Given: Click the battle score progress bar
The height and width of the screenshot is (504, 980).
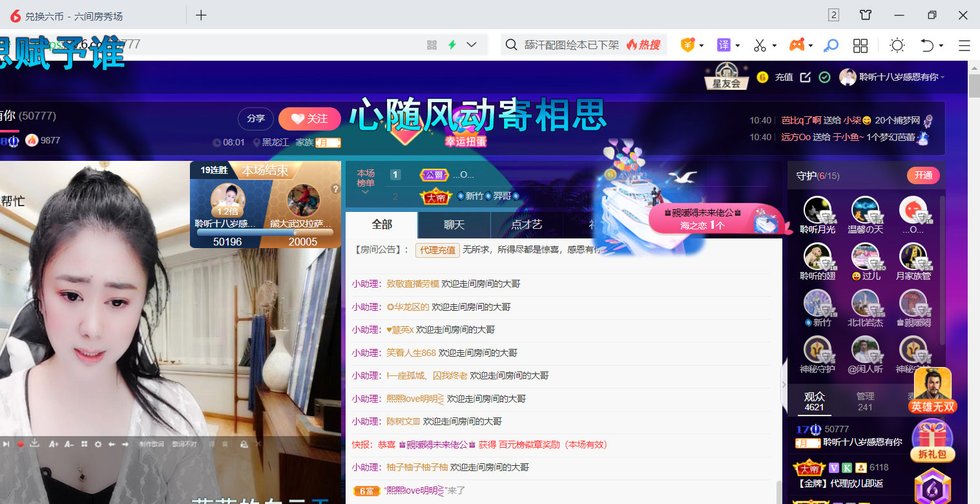Looking at the screenshot, I should click(x=265, y=231).
